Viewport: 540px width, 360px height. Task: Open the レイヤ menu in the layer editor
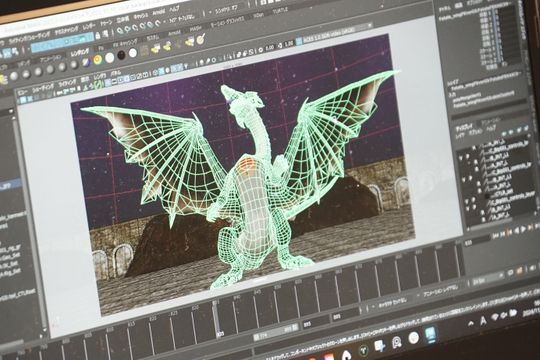coord(460,137)
